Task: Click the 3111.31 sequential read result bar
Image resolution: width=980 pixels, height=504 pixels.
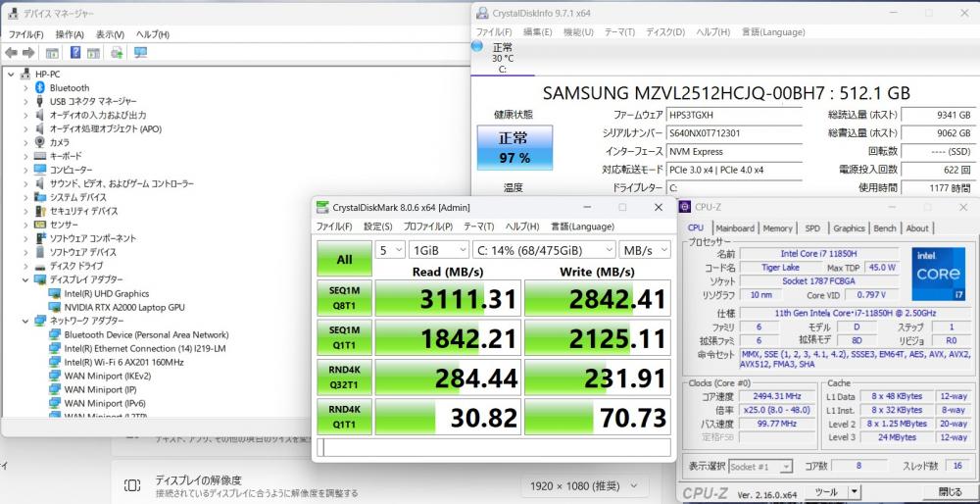Action: pyautogui.click(x=448, y=298)
